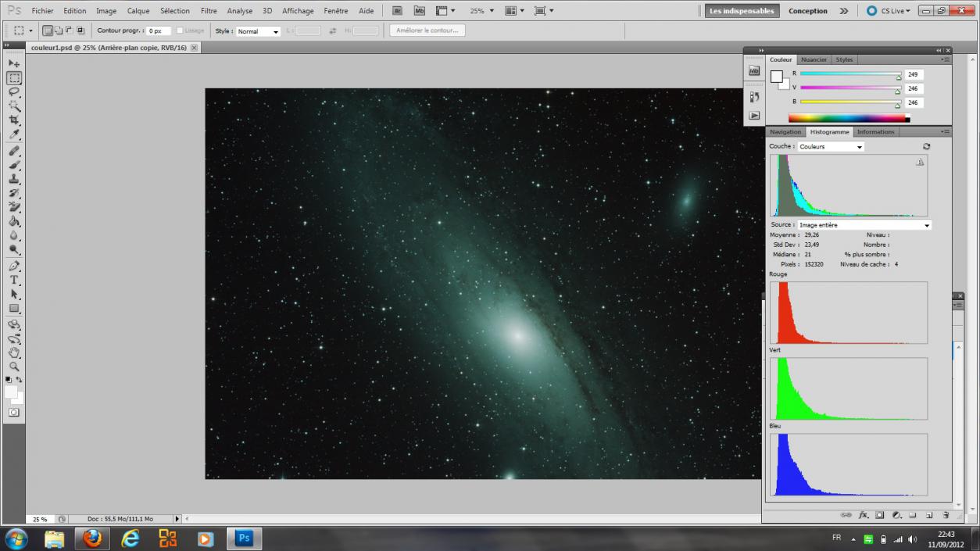The image size is (980, 551).
Task: Select the Horizontal Type tool
Action: (x=14, y=280)
